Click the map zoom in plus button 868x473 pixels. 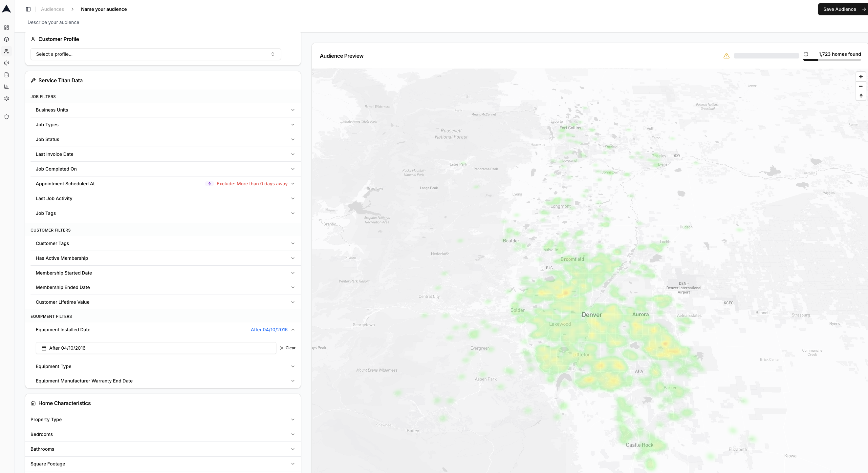[860, 77]
